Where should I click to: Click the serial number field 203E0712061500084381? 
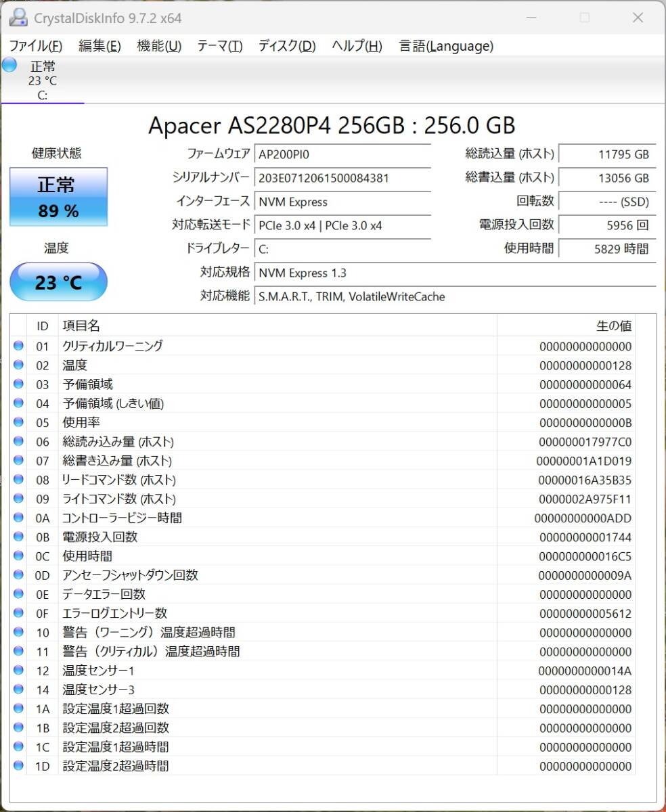[342, 178]
